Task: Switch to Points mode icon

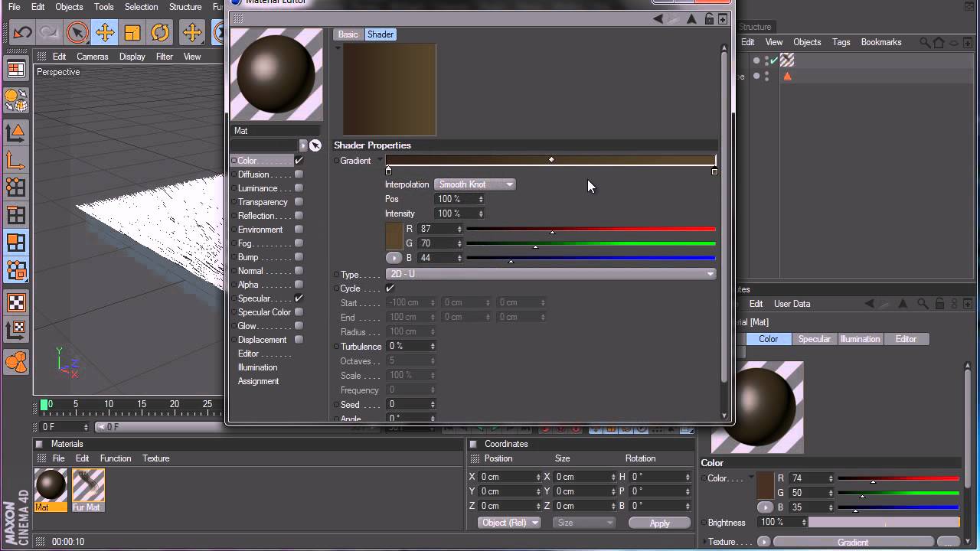Action: click(x=16, y=187)
